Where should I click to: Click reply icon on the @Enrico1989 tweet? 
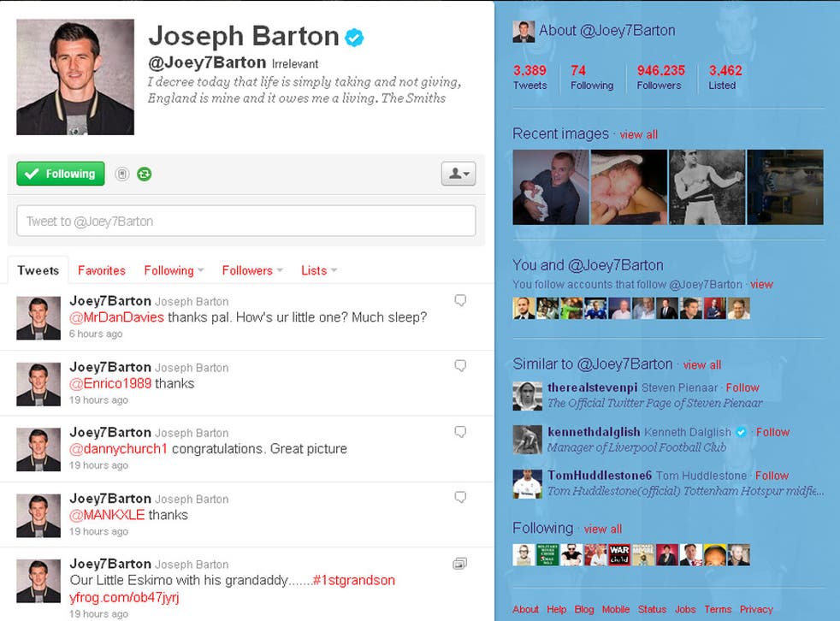tap(460, 366)
